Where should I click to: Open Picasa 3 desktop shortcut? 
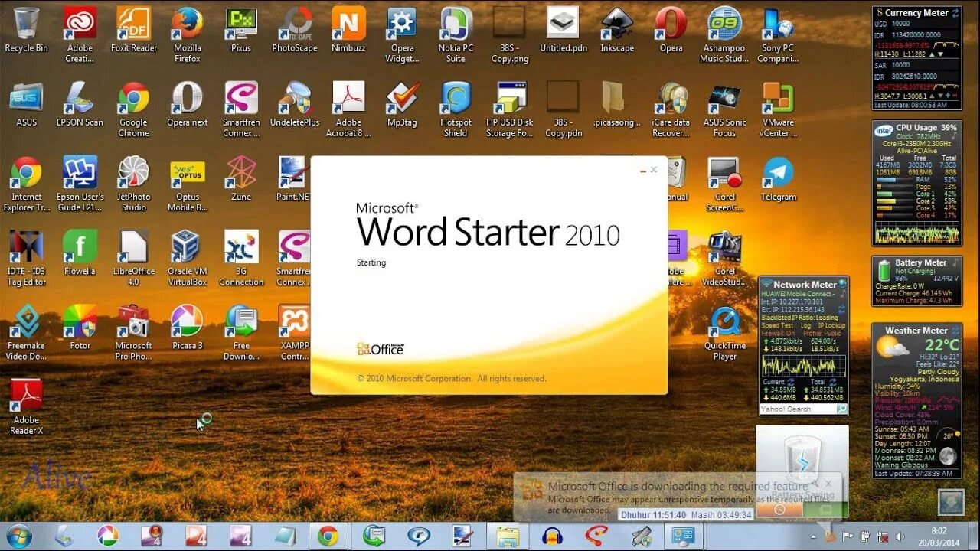tap(187, 328)
